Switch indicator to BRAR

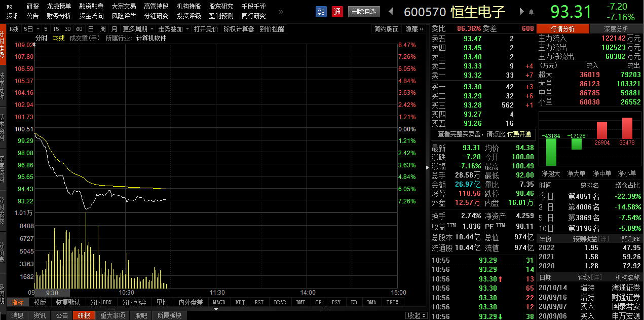point(280,302)
